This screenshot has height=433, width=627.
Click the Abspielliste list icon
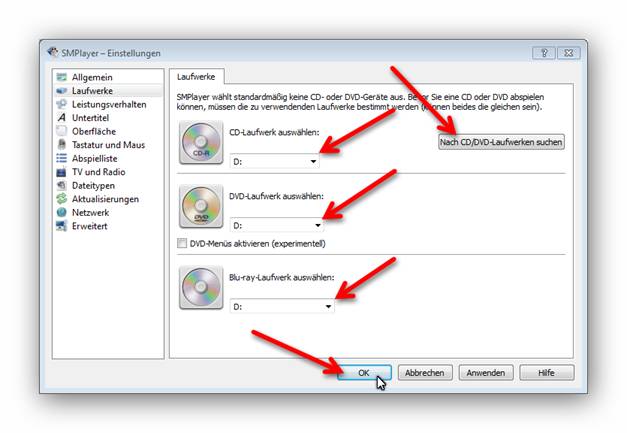pyautogui.click(x=62, y=158)
